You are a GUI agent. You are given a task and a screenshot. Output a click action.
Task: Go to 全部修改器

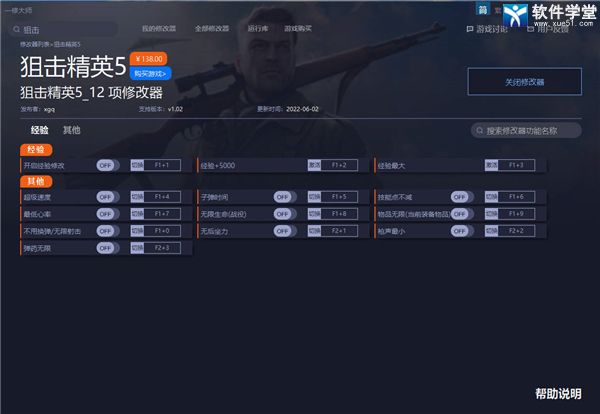click(x=212, y=29)
